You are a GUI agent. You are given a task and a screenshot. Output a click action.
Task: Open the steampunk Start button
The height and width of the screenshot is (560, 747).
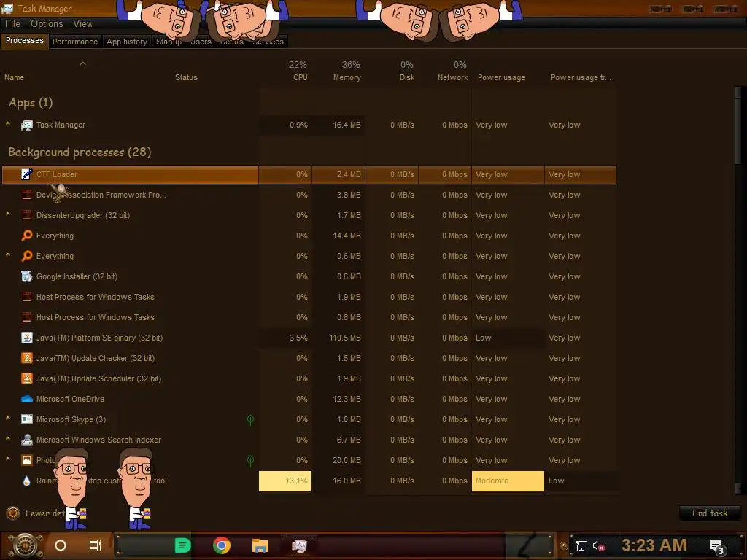25,545
